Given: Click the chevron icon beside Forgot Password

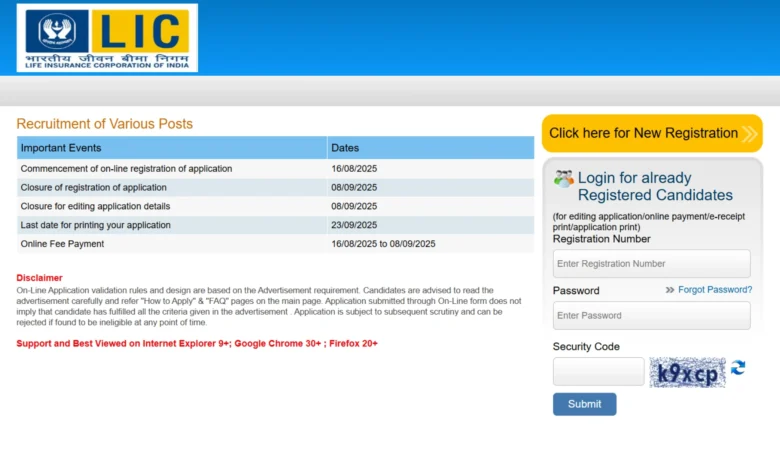Looking at the screenshot, I should point(669,290).
